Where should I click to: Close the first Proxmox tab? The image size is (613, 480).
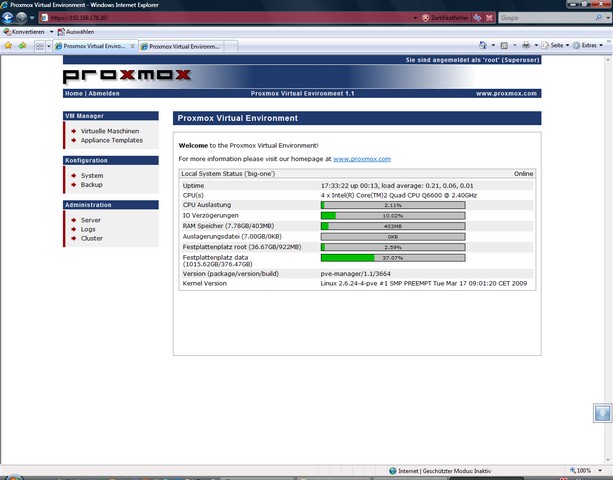(133, 46)
